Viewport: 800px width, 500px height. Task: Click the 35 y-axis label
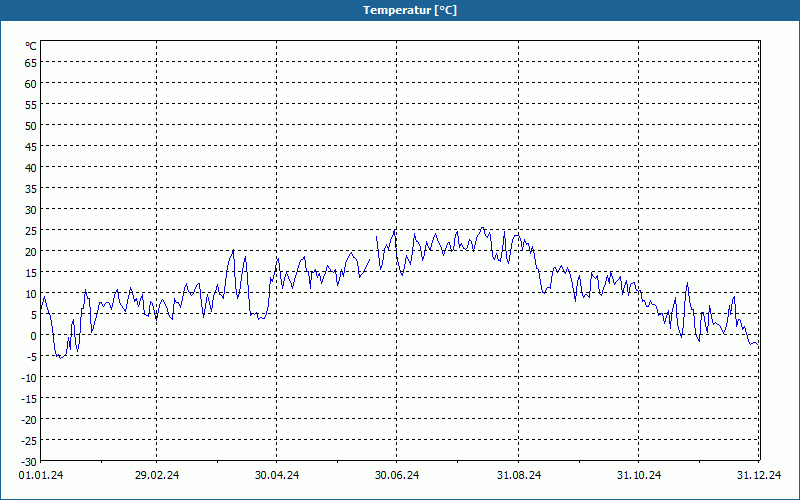click(31, 189)
